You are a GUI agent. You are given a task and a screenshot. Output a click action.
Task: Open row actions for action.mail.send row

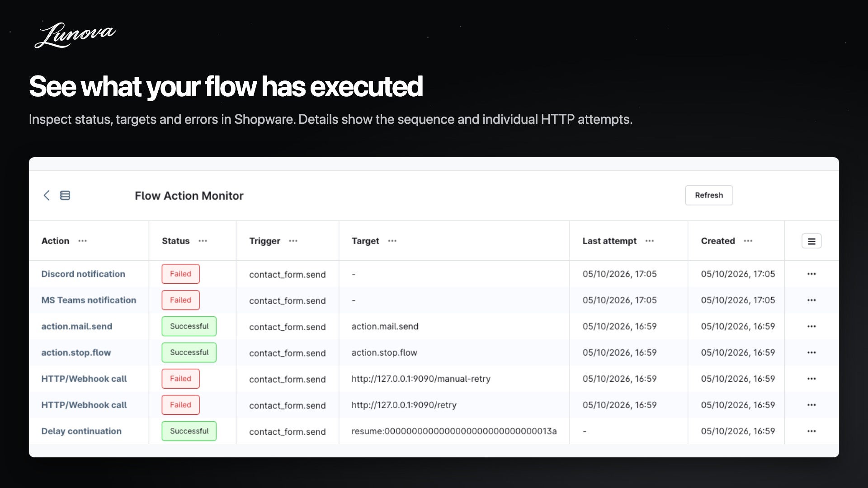tap(811, 326)
